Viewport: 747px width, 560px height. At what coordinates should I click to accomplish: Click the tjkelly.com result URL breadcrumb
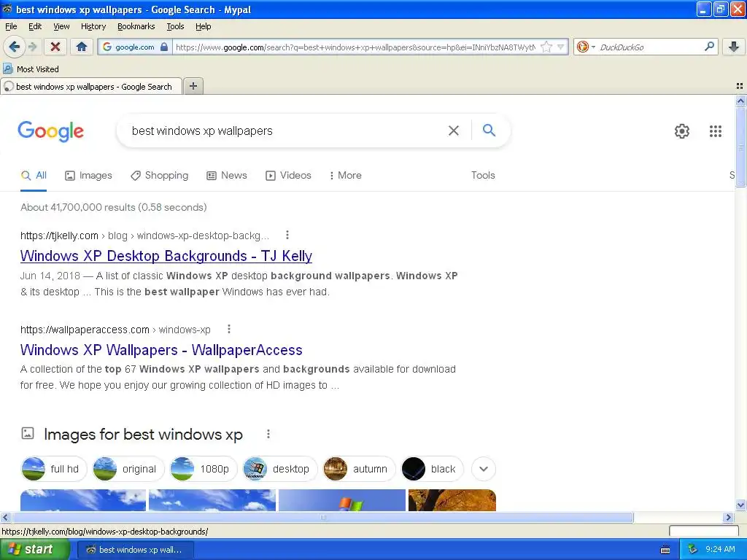pyautogui.click(x=144, y=236)
